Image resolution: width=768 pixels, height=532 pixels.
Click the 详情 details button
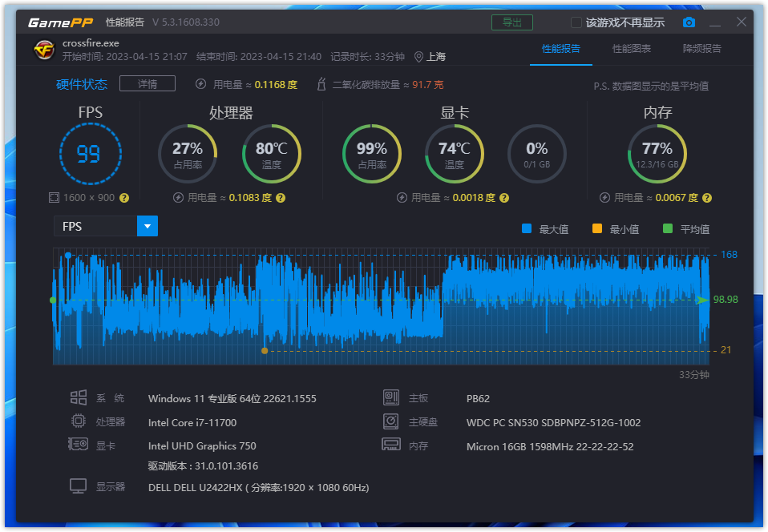click(x=148, y=83)
